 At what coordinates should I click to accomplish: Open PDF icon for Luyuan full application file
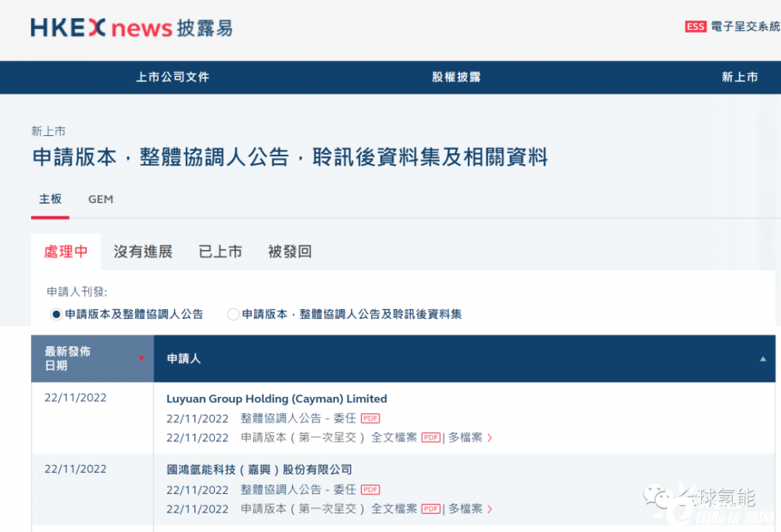tap(430, 438)
